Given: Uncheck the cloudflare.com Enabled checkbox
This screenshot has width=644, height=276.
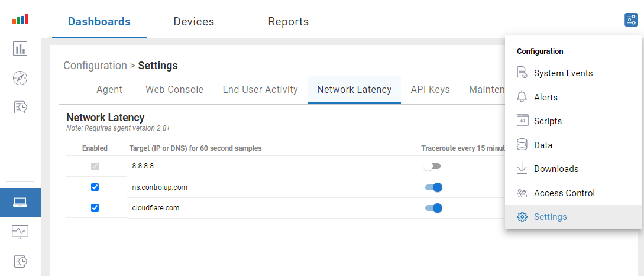Looking at the screenshot, I should pos(95,208).
